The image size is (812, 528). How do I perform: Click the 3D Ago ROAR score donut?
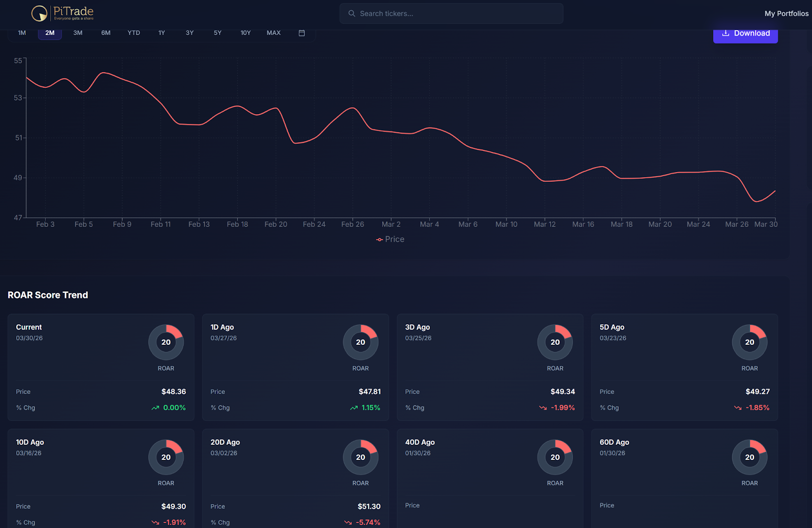[x=555, y=342]
